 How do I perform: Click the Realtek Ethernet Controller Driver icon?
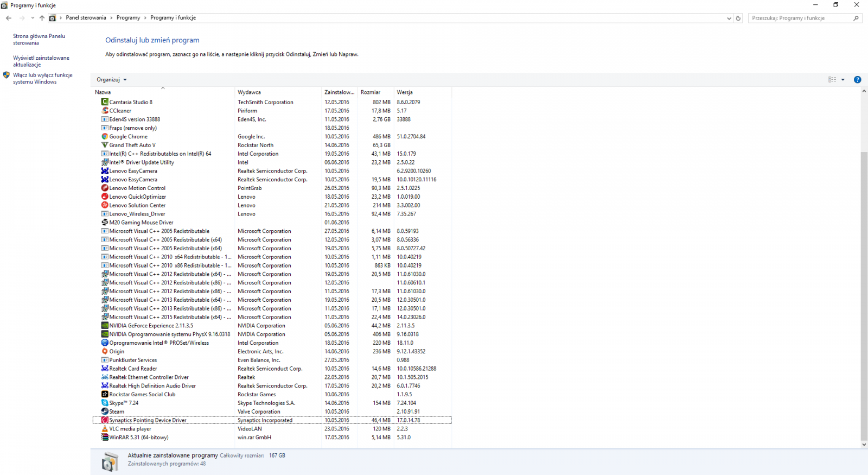pyautogui.click(x=105, y=377)
